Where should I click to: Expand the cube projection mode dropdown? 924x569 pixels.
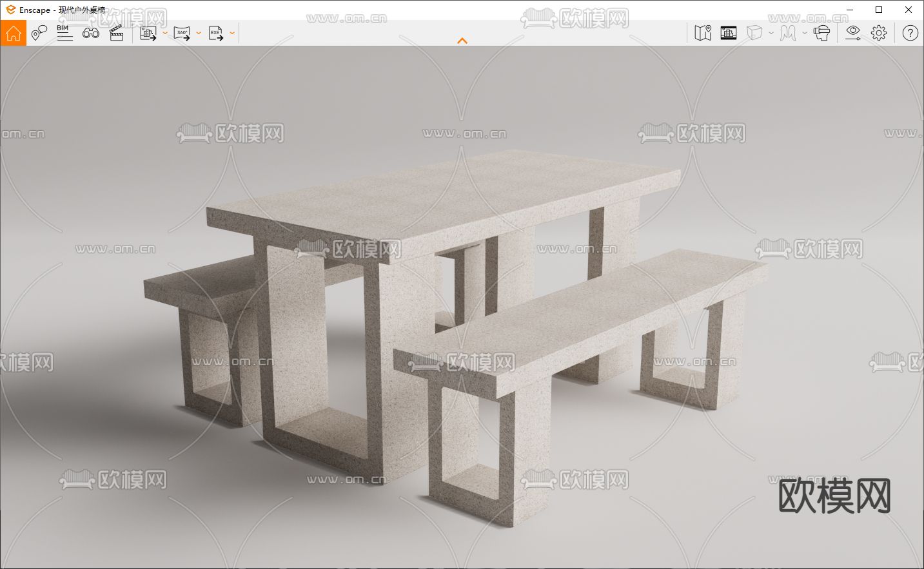click(771, 33)
